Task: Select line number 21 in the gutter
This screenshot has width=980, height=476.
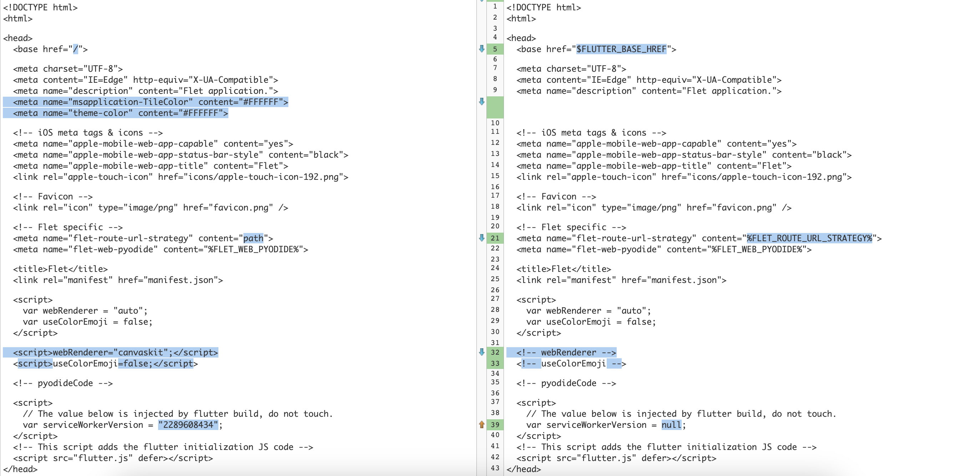Action: [494, 238]
